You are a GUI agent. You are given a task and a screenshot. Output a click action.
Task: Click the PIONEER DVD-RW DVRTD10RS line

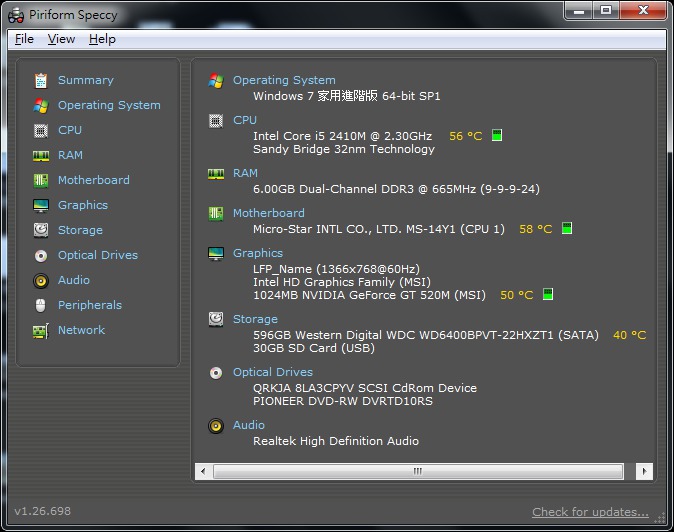343,401
